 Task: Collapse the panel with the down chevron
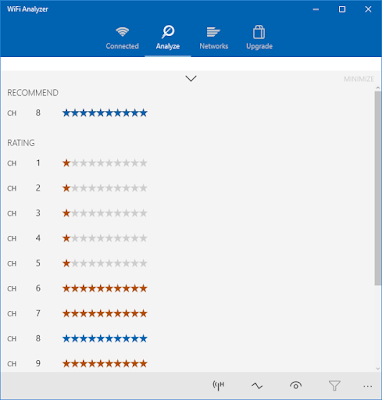click(x=191, y=79)
